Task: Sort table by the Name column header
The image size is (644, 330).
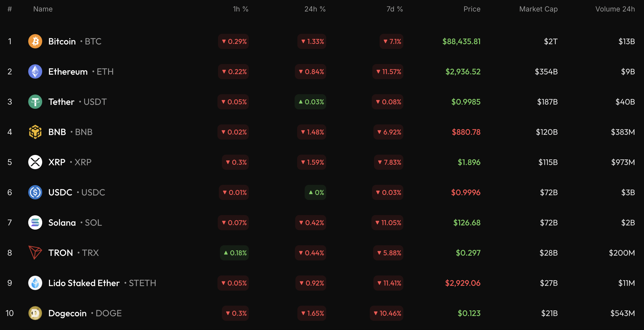Action: click(x=43, y=9)
